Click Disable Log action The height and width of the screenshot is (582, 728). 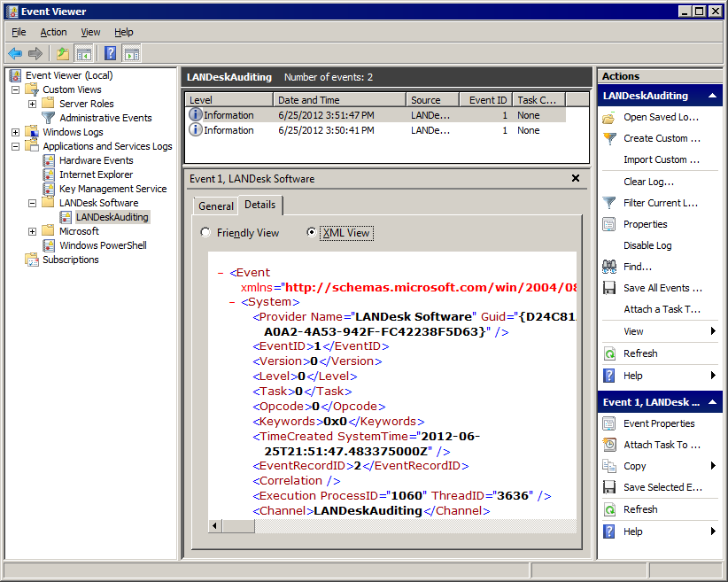pyautogui.click(x=647, y=245)
